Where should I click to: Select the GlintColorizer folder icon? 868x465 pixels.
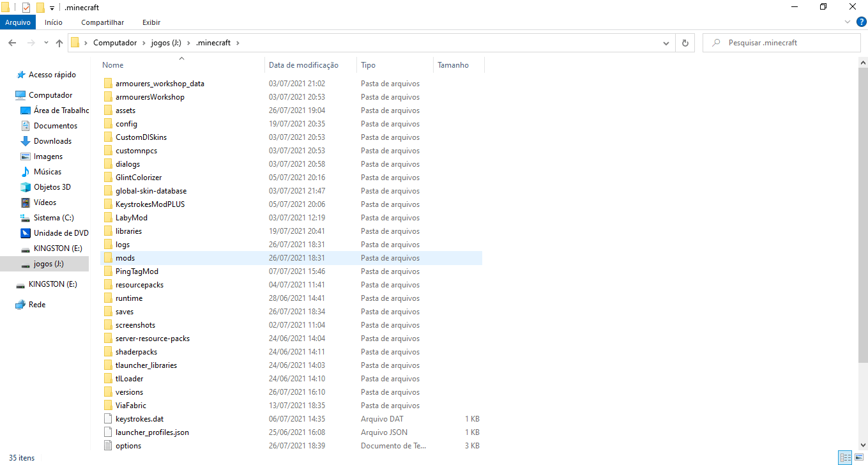tap(107, 178)
